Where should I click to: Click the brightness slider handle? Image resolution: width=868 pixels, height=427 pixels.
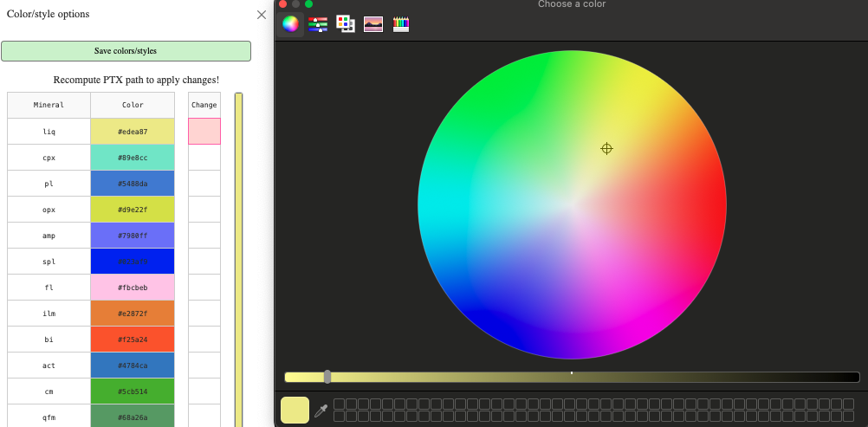tap(327, 377)
